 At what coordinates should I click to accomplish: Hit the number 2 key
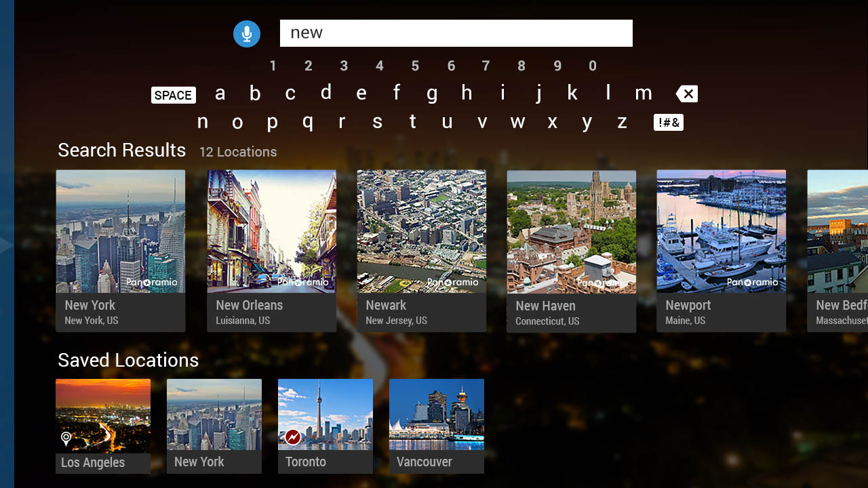pyautogui.click(x=309, y=66)
